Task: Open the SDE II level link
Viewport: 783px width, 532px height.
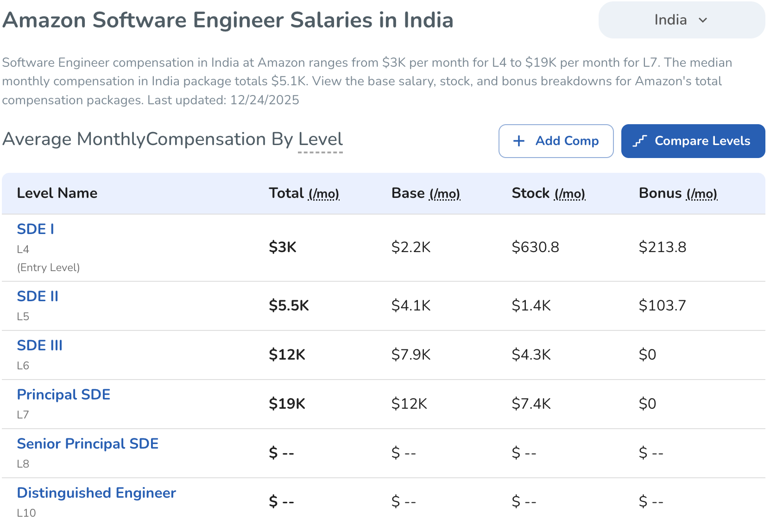Action: click(38, 296)
